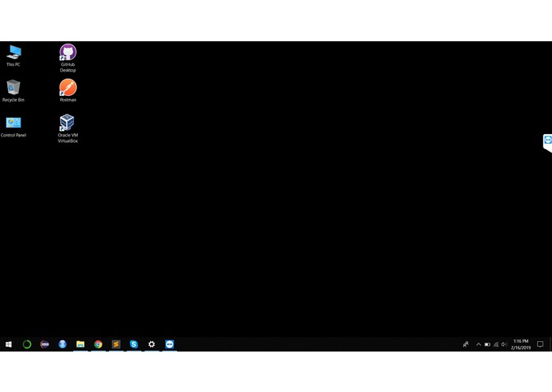The height and width of the screenshot is (392, 552).
Task: Open the network signal icon
Action: (496, 344)
